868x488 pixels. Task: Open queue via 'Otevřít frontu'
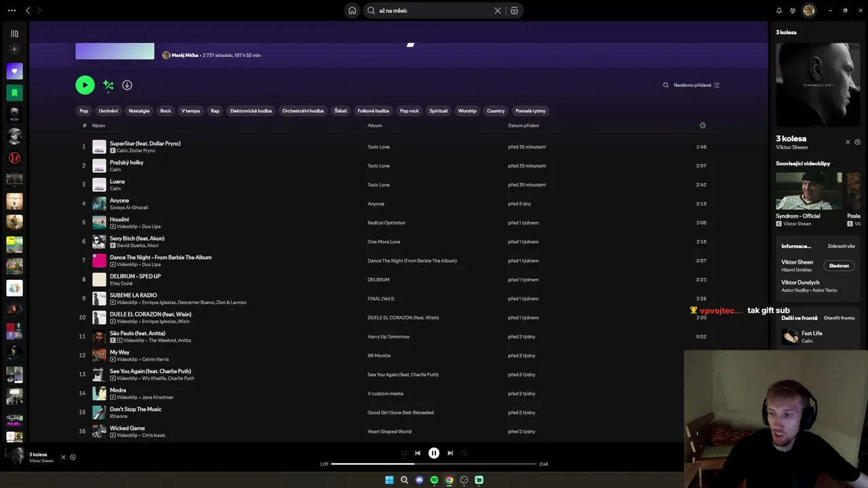839,318
